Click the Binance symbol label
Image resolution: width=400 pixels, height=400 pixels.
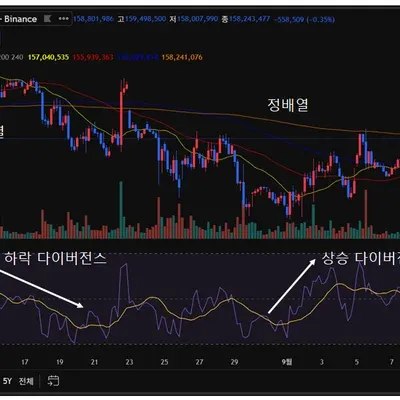point(20,19)
